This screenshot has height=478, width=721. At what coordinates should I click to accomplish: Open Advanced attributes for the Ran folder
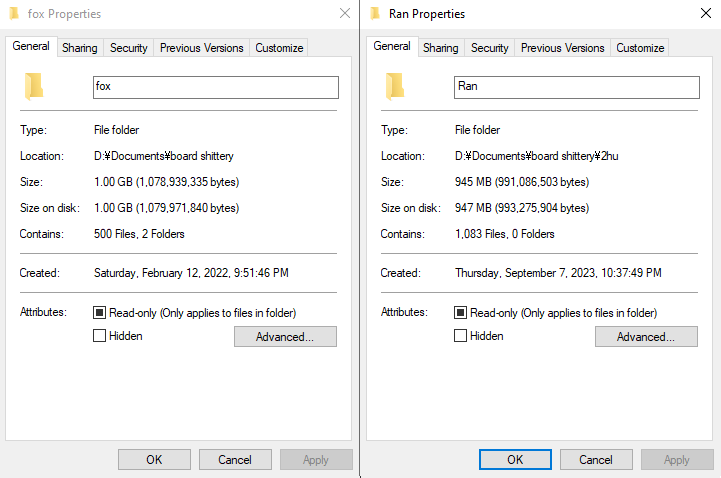point(646,336)
